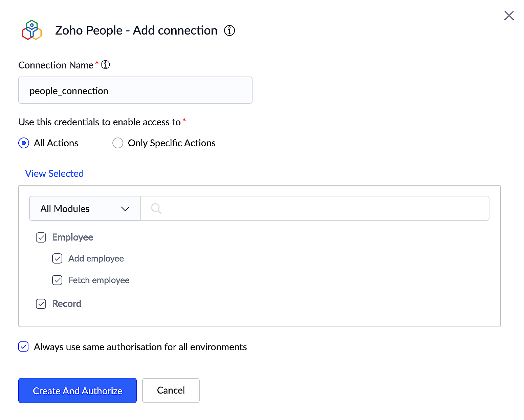Viewport: 524px width, 420px height.
Task: Close the Add connection dialog
Action: point(509,16)
